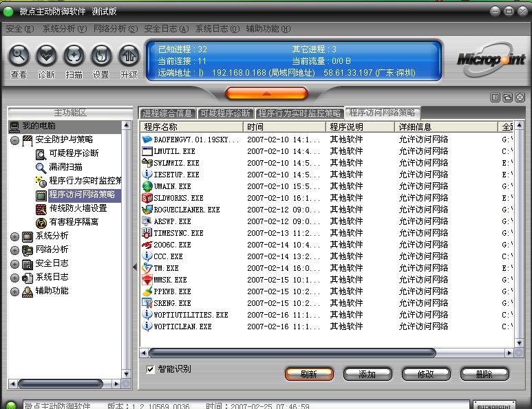Image resolution: width=532 pixels, height=409 pixels.
Task: Click the UMAIN.EXE globe icon
Action: (147, 186)
